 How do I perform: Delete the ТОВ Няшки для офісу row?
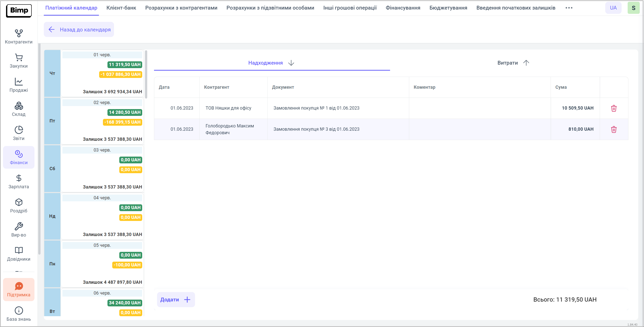coord(614,108)
